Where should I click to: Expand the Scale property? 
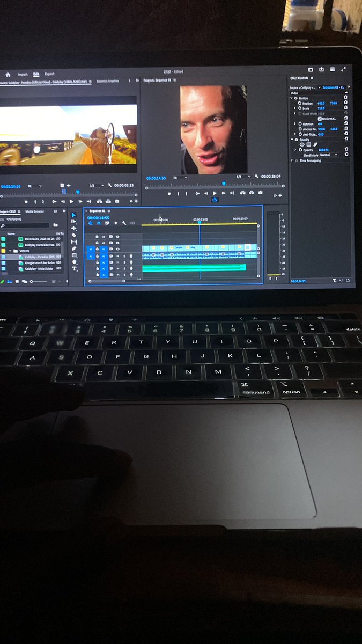(x=294, y=108)
